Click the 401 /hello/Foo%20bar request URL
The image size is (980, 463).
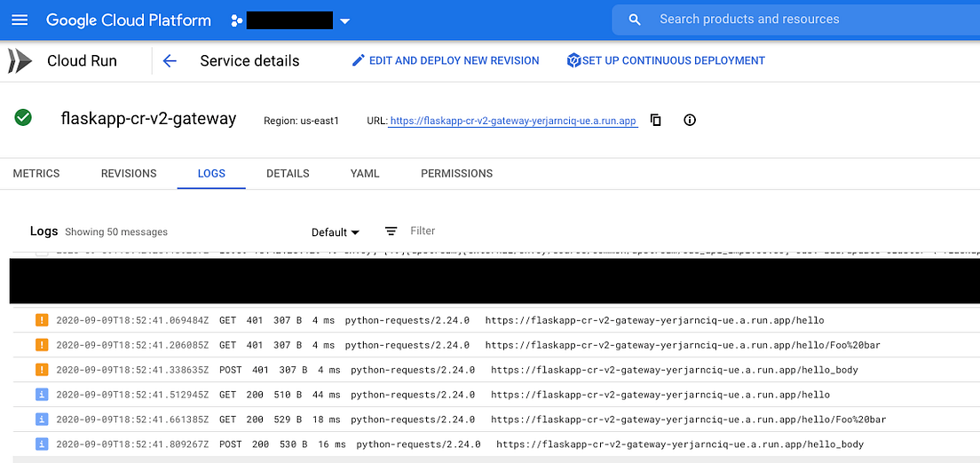point(683,345)
